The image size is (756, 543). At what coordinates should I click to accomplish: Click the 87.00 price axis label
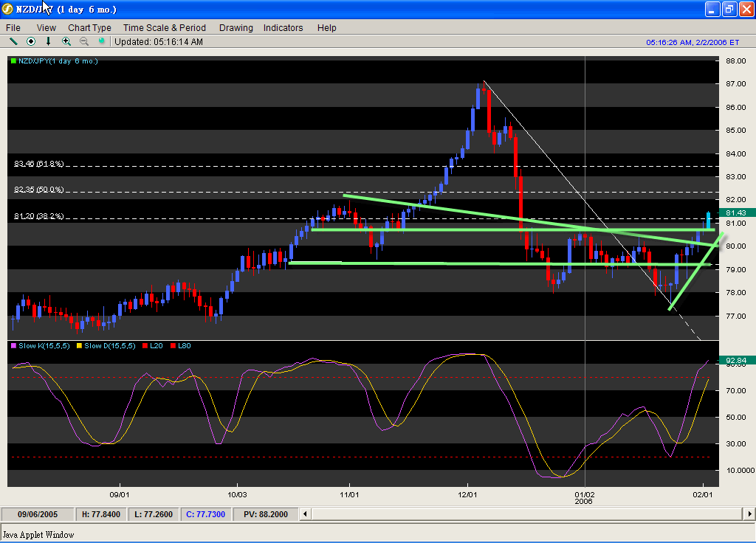point(736,84)
